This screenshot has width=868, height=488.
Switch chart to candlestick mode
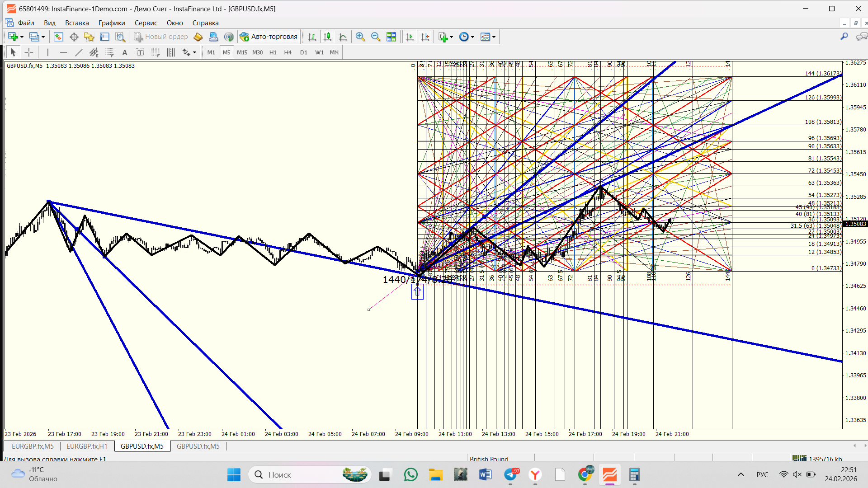click(327, 37)
